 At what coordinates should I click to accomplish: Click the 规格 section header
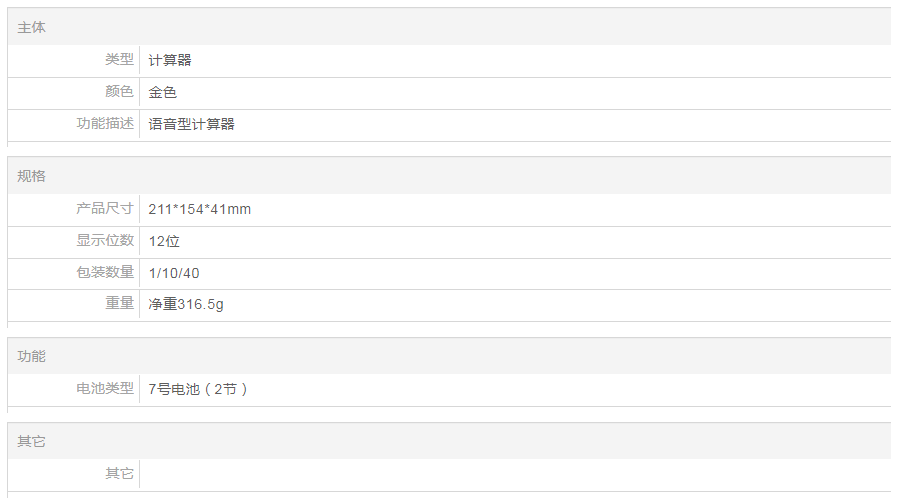point(32,176)
